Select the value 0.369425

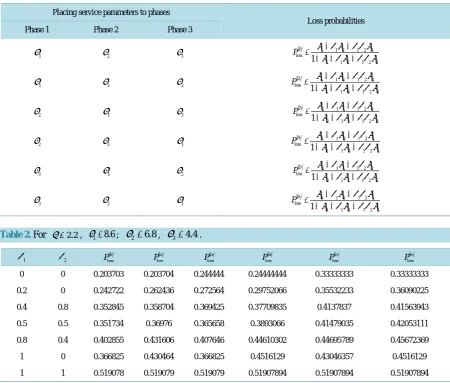pos(209,307)
